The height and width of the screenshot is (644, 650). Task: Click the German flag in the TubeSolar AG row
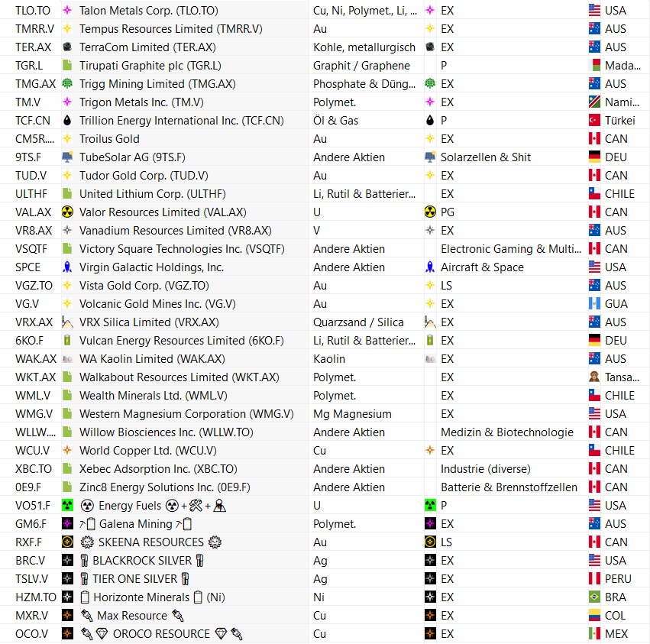pyautogui.click(x=594, y=157)
